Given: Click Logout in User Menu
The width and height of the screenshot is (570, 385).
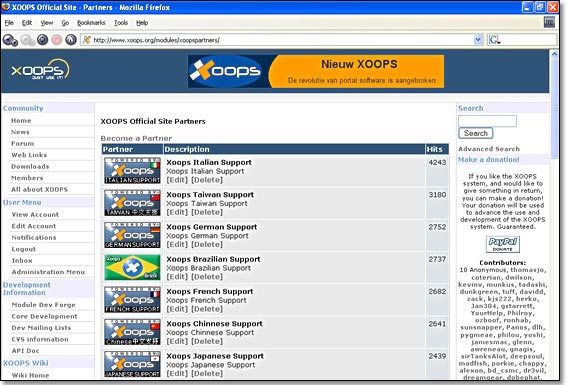Looking at the screenshot, I should 24,249.
